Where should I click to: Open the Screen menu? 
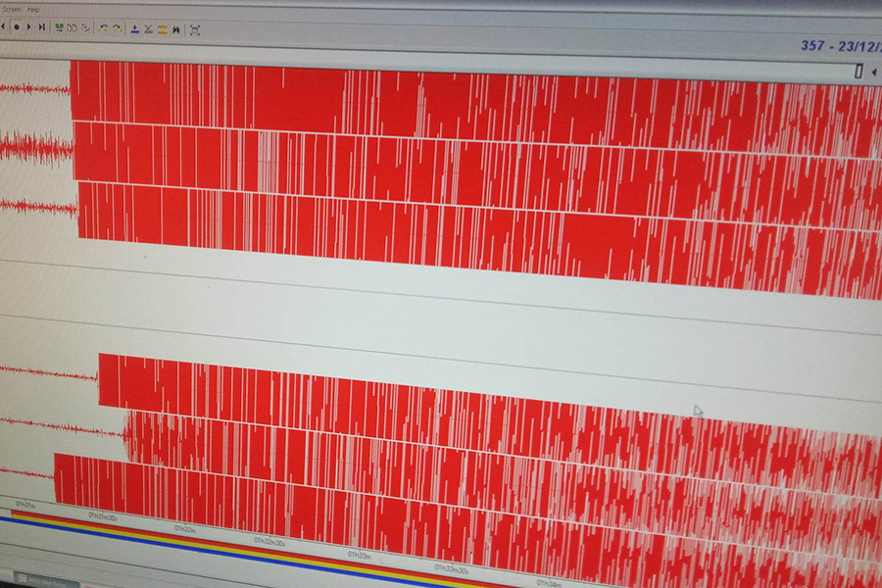click(x=13, y=10)
